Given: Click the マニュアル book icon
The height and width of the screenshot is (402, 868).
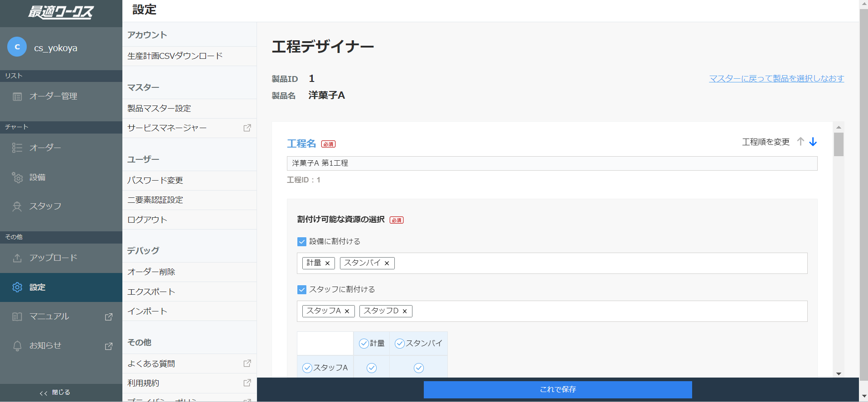Looking at the screenshot, I should click(x=17, y=316).
